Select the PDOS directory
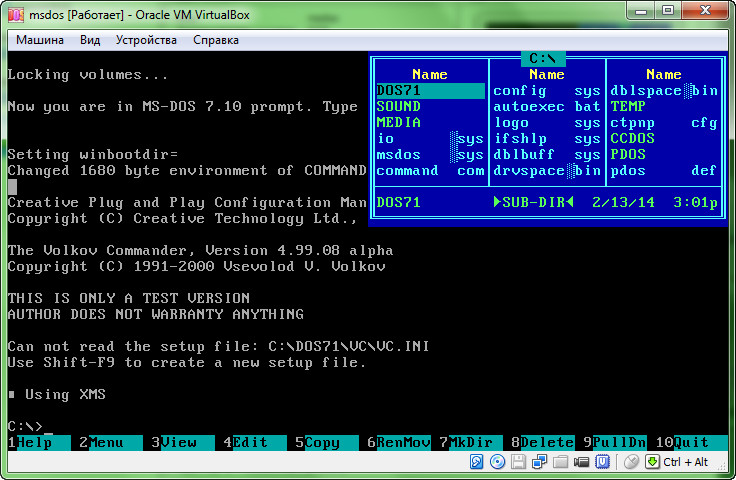 tap(664, 154)
